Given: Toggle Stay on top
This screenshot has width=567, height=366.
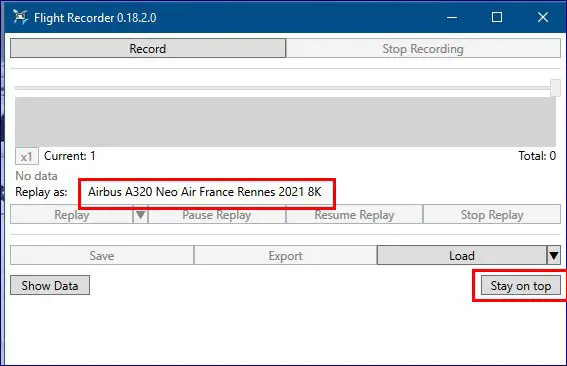Looking at the screenshot, I should point(521,286).
